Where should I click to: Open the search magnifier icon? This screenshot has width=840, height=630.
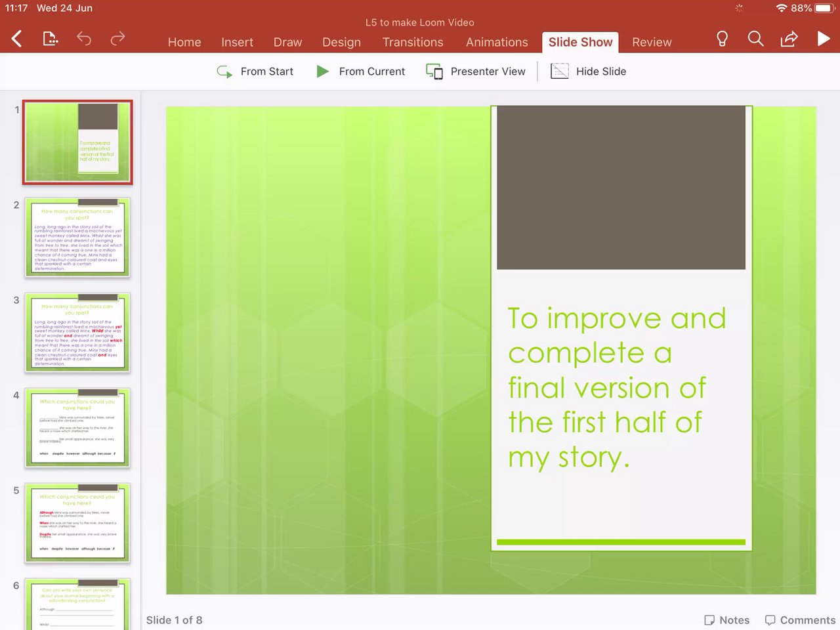click(755, 39)
